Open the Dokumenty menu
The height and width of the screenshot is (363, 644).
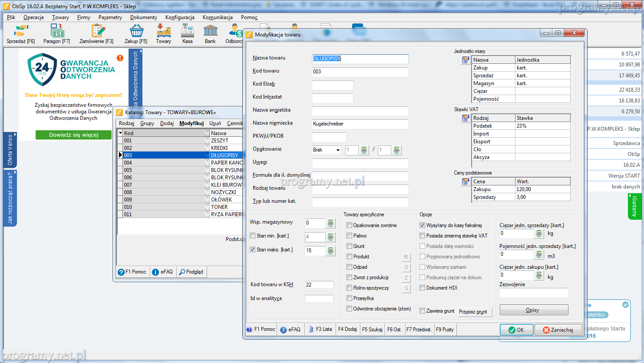(x=143, y=17)
